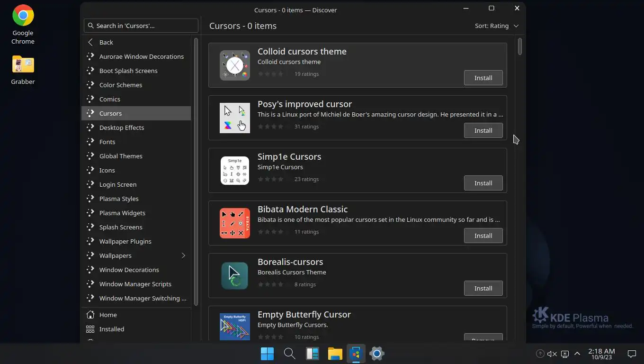Open Plasma Styles category
This screenshot has width=644, height=364.
[136, 199]
